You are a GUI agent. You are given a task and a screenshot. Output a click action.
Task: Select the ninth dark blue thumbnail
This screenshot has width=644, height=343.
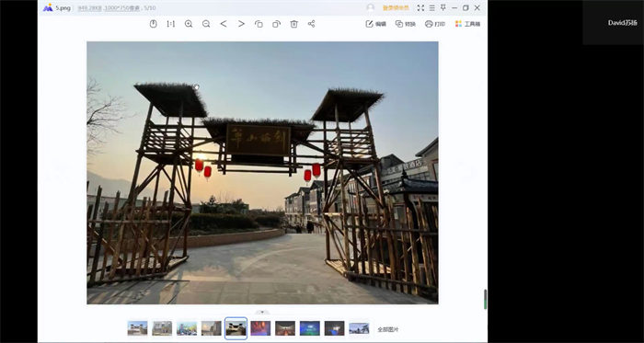[x=335, y=328]
